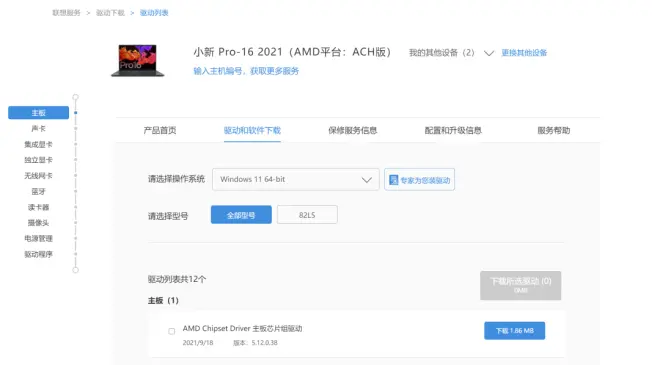Click the 联想服务 breadcrumb link

coord(66,13)
